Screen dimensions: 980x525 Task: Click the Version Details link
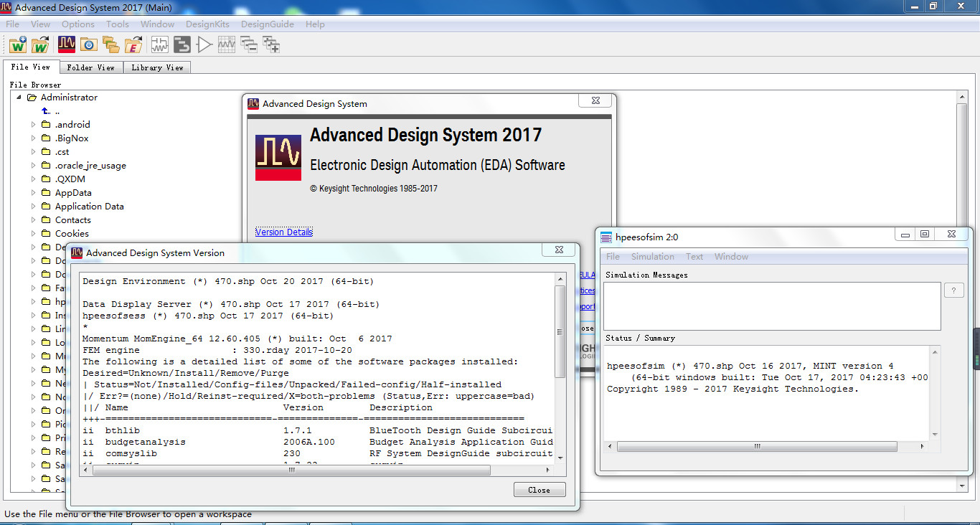(x=284, y=232)
